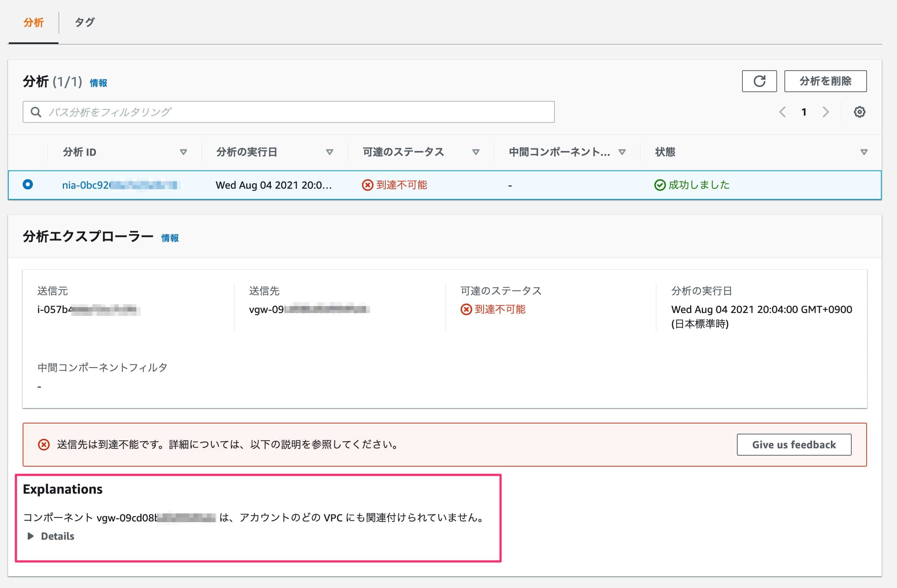The image size is (897, 588).
Task: Sort by 分析の実行日 column arrow
Action: [329, 152]
